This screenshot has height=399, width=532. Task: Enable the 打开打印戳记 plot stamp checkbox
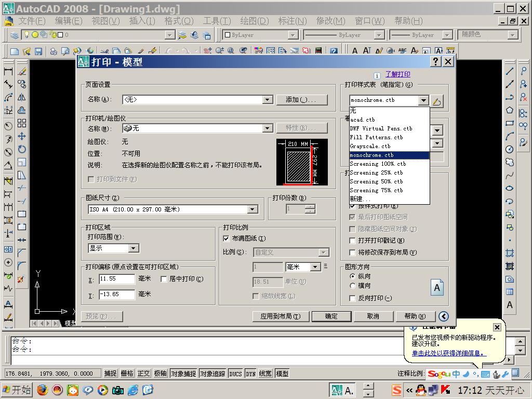(x=352, y=241)
